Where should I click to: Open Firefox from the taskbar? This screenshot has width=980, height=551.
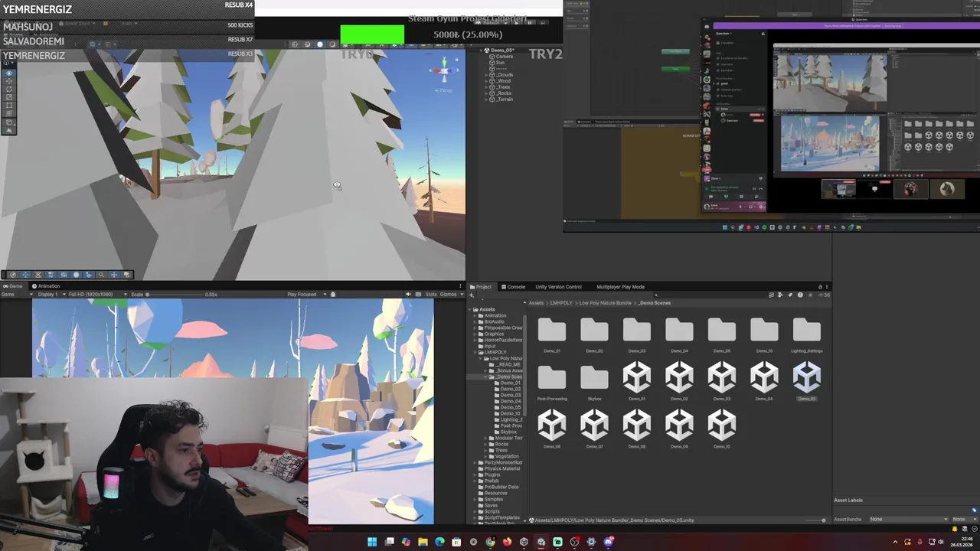(507, 542)
